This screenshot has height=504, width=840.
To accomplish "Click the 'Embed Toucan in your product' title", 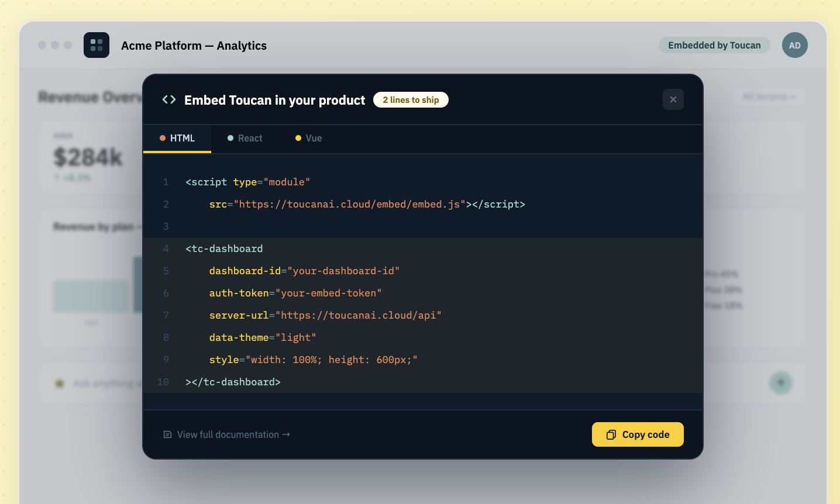I will pyautogui.click(x=274, y=100).
